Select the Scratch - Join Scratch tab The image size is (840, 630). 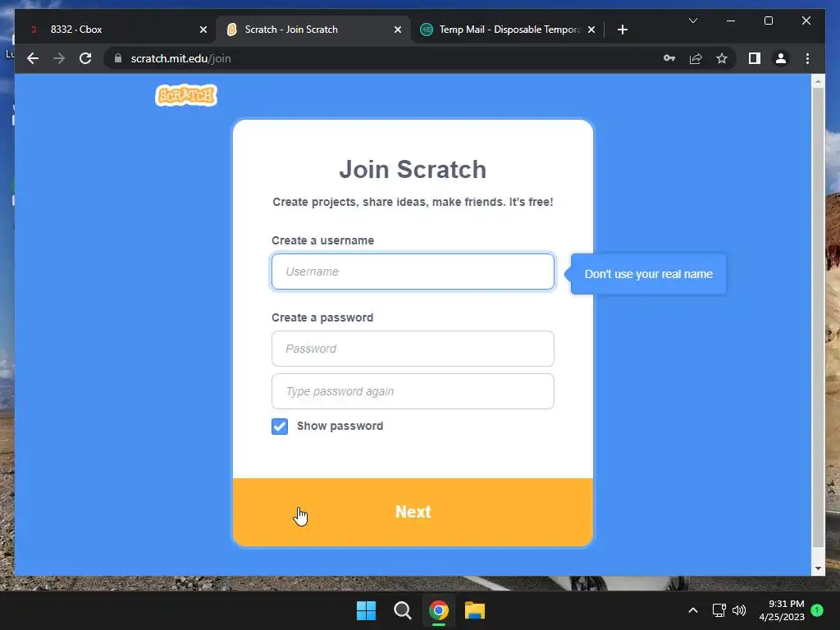313,30
